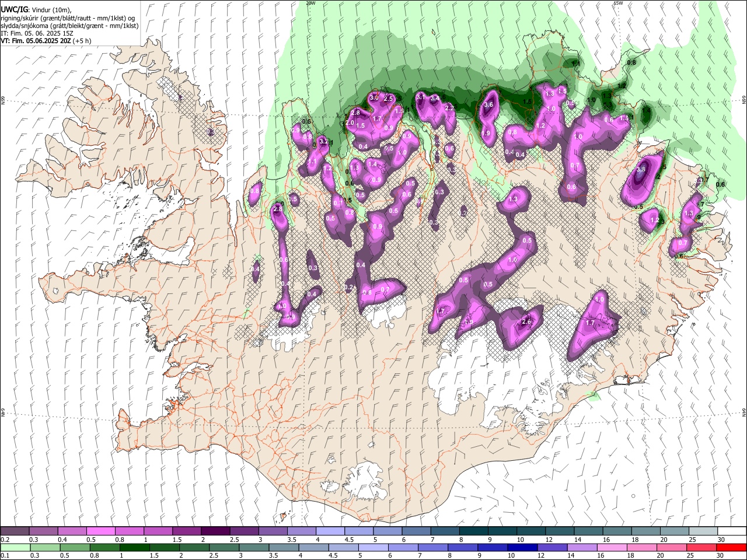Click the slydda/snjókoma legend description line
The image size is (747, 560).
pos(69,26)
